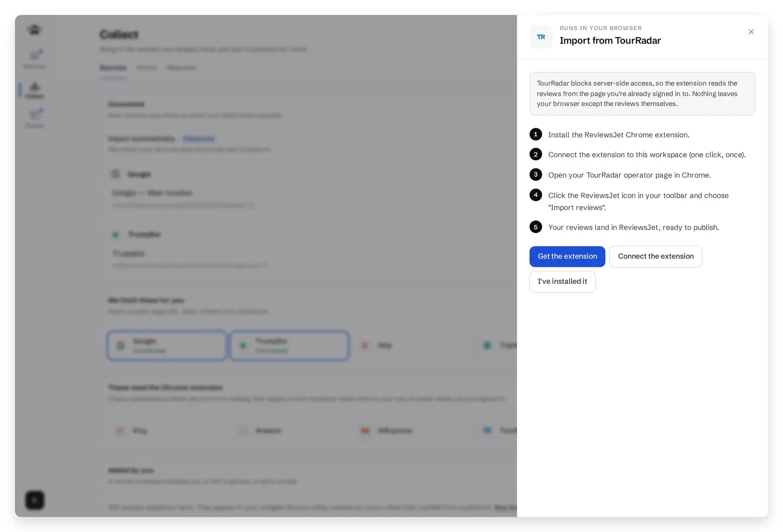Viewport: 783px width, 532px height.
Task: Click step text Your reviews land in ReviewsJet
Action: tap(634, 228)
